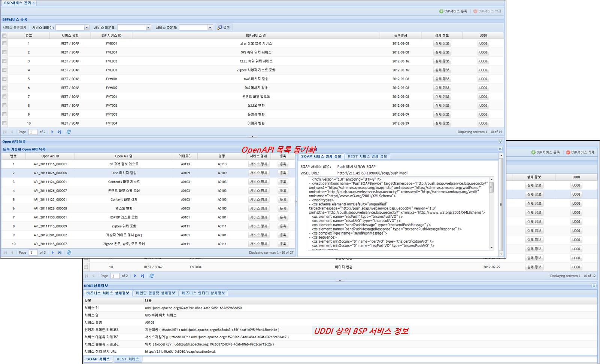Select the 서비스 키 uddi value
This screenshot has height=364, width=600.
click(193, 308)
